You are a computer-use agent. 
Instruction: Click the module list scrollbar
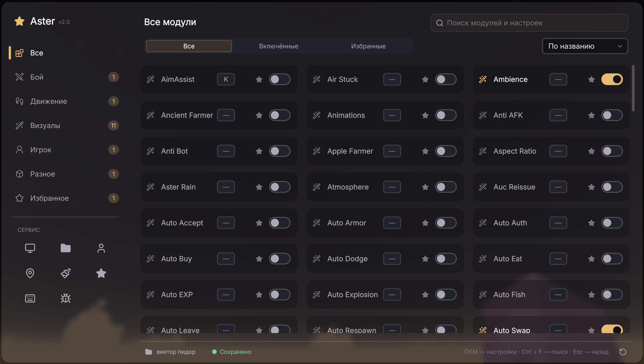(633, 88)
